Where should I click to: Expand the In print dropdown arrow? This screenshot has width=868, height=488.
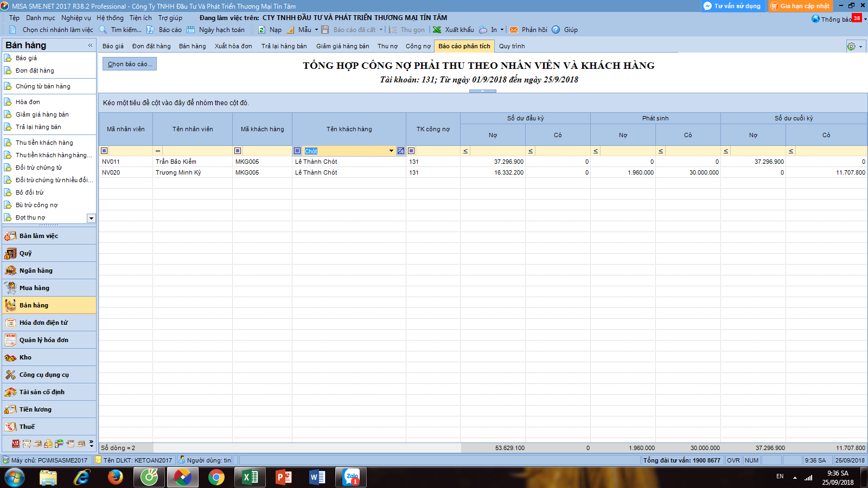502,30
